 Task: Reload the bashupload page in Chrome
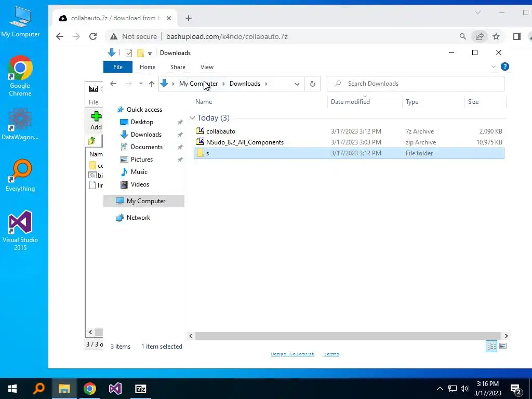pos(93,36)
